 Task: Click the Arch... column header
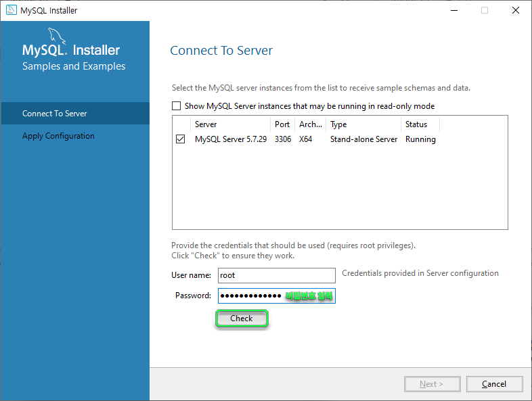click(x=311, y=124)
